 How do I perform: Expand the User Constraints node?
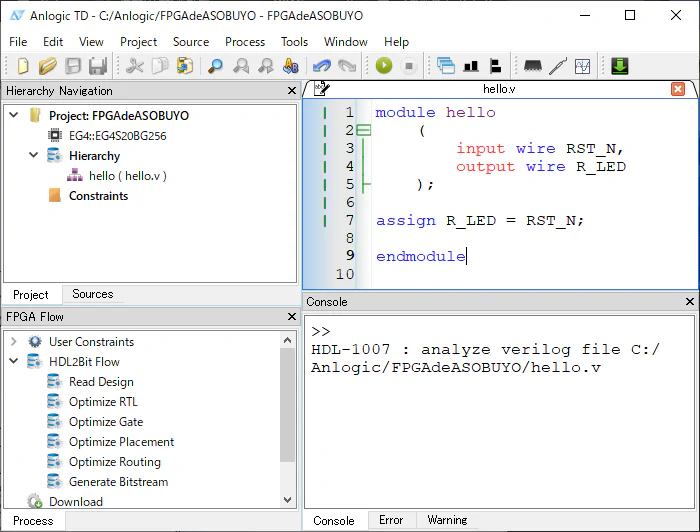coord(14,342)
